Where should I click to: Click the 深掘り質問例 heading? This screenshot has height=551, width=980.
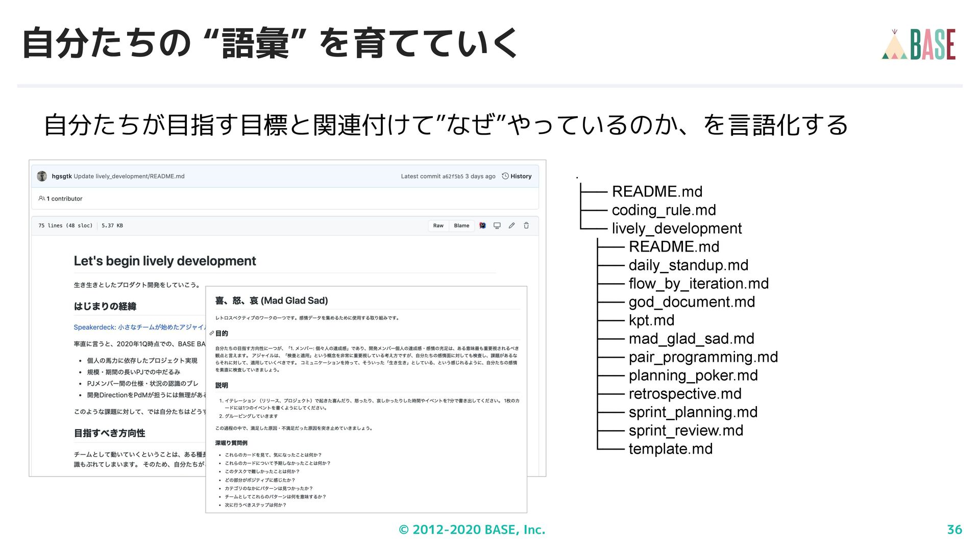(231, 443)
